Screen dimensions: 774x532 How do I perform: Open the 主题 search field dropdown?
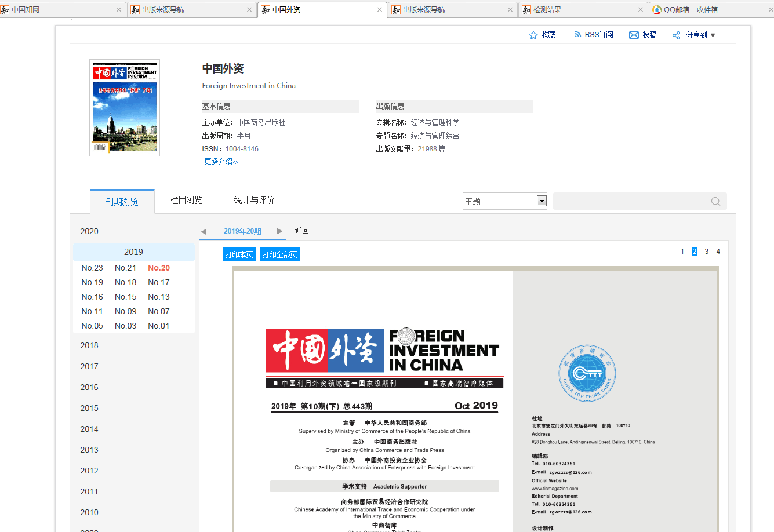pos(542,201)
